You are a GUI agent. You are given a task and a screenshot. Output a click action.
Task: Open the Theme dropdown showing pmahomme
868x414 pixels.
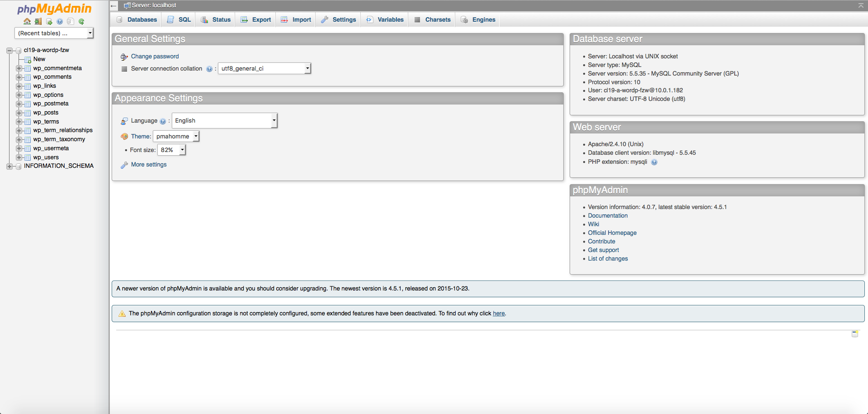coord(176,136)
